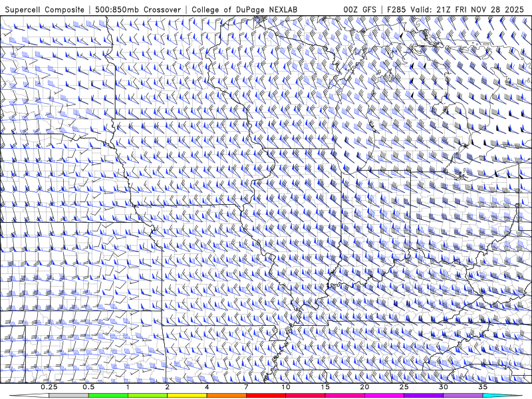
Task: Click the color scale label 35
Action: coord(483,387)
